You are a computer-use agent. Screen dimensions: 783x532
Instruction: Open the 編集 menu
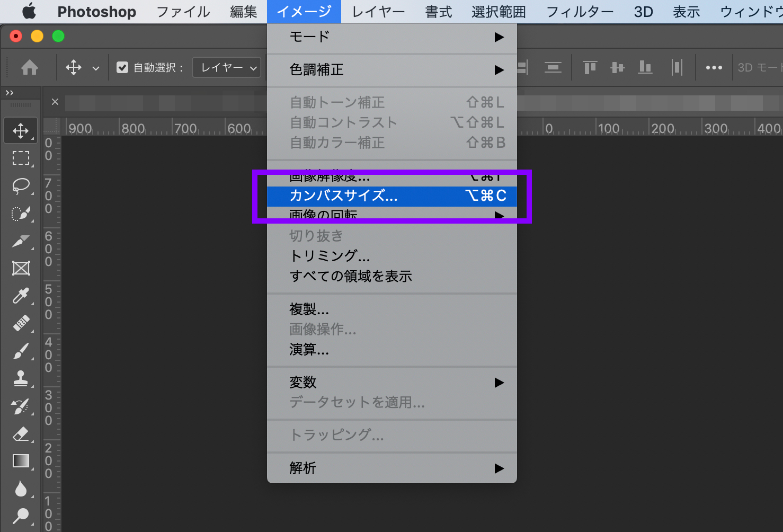[x=244, y=12]
